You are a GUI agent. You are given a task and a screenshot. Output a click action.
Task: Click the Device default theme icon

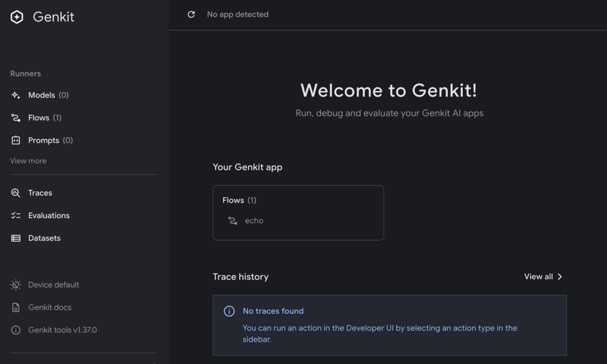(x=16, y=285)
